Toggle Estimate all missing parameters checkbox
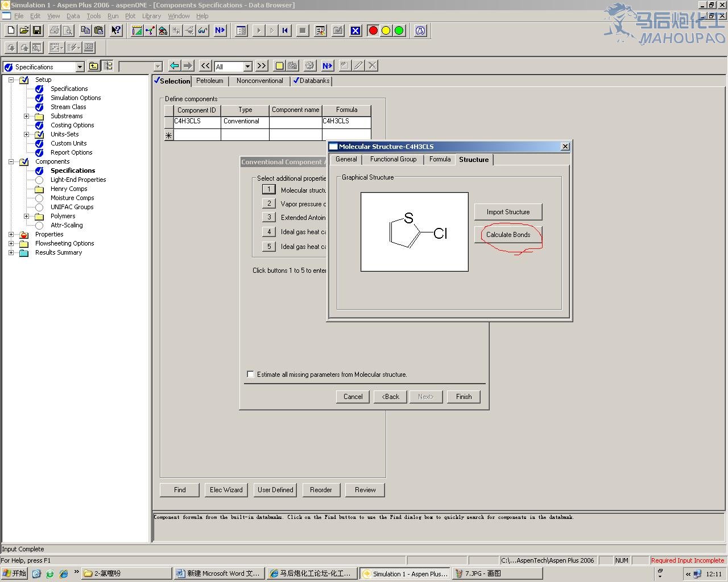Viewport: 728px width, 582px height. [250, 374]
